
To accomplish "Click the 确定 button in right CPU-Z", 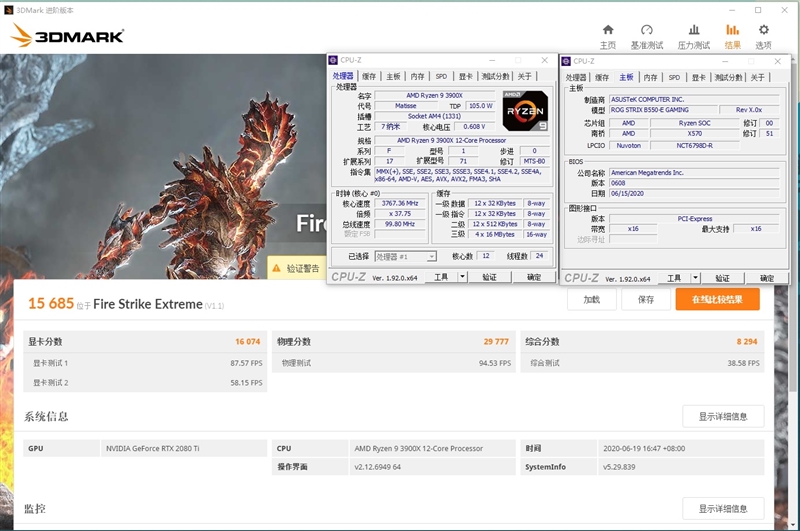I will click(x=767, y=278).
